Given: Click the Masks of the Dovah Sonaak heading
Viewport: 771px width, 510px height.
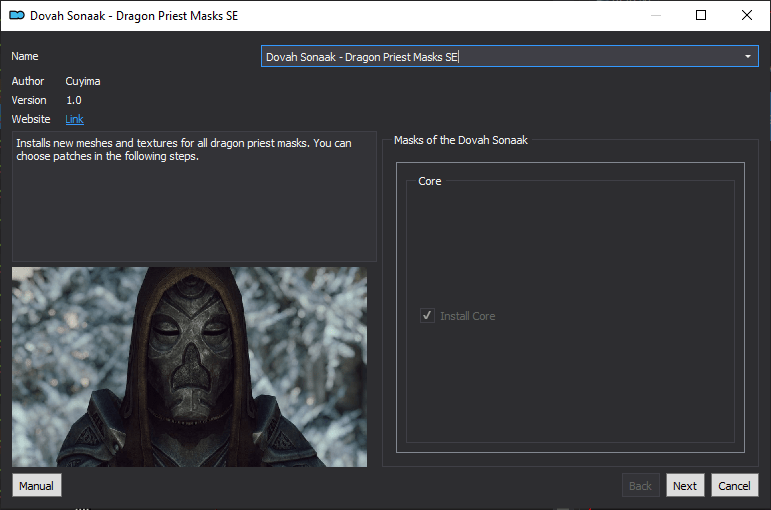Looking at the screenshot, I should [461, 140].
